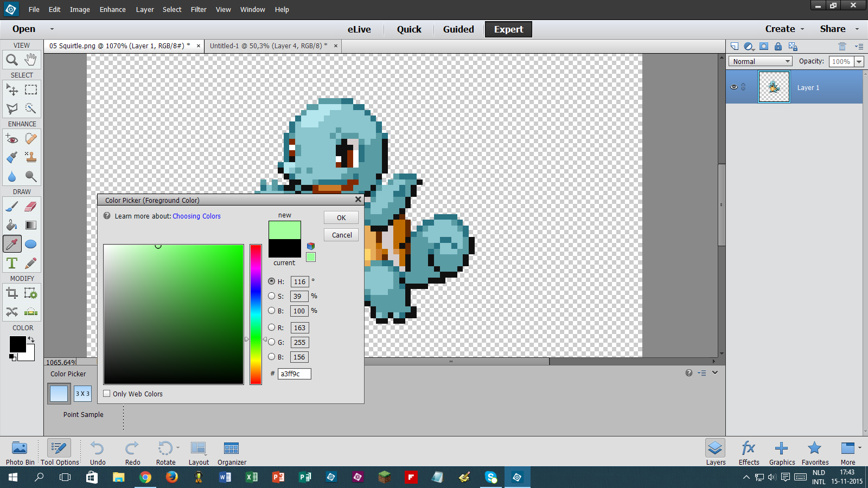This screenshot has width=868, height=488.
Task: Hide Layer 1 with its visibility eye
Action: pyautogui.click(x=734, y=87)
